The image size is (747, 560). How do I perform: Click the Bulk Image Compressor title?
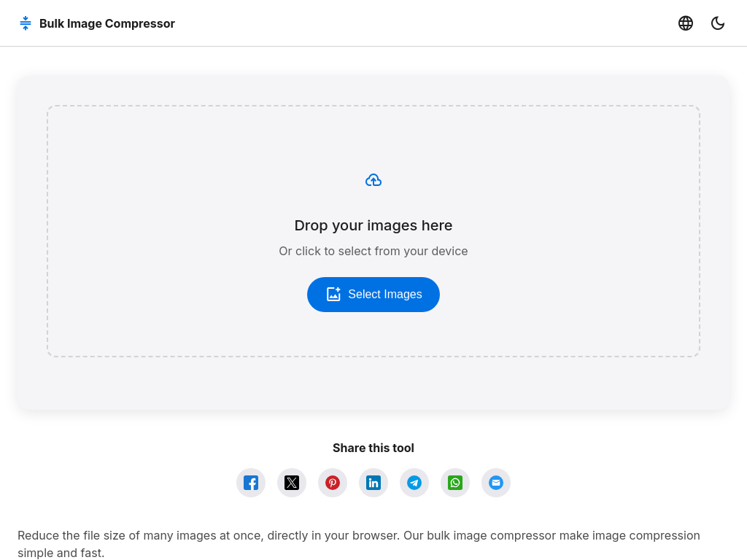click(107, 23)
